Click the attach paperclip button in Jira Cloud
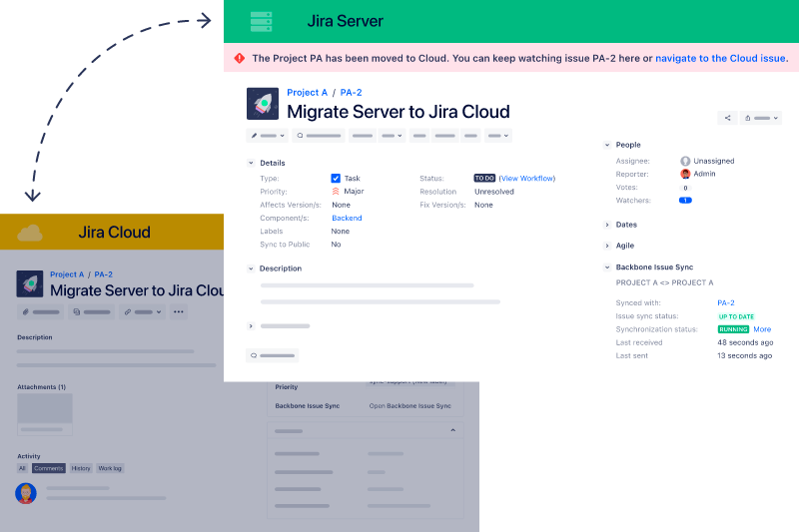The height and width of the screenshot is (532, 799). tap(40, 312)
